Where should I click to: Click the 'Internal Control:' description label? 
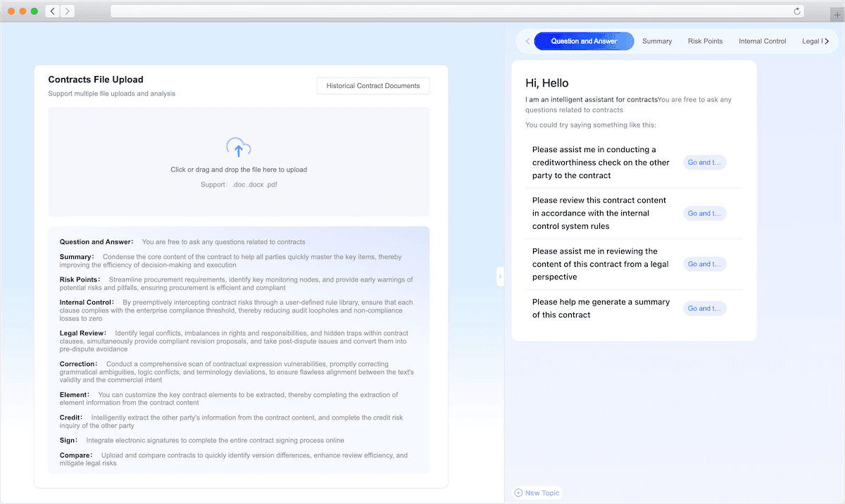pos(87,303)
